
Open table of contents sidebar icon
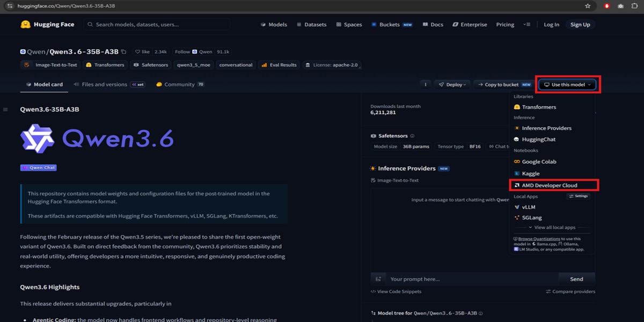tap(5, 109)
